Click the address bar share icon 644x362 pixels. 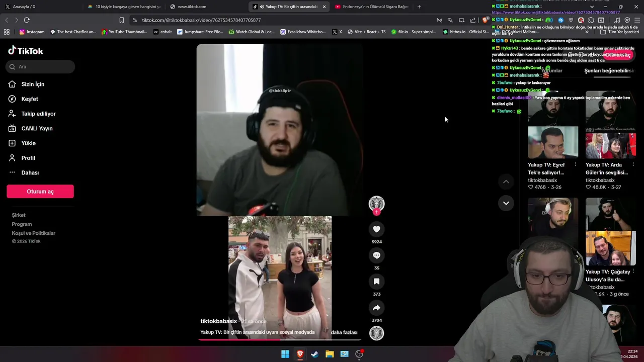pos(473,20)
